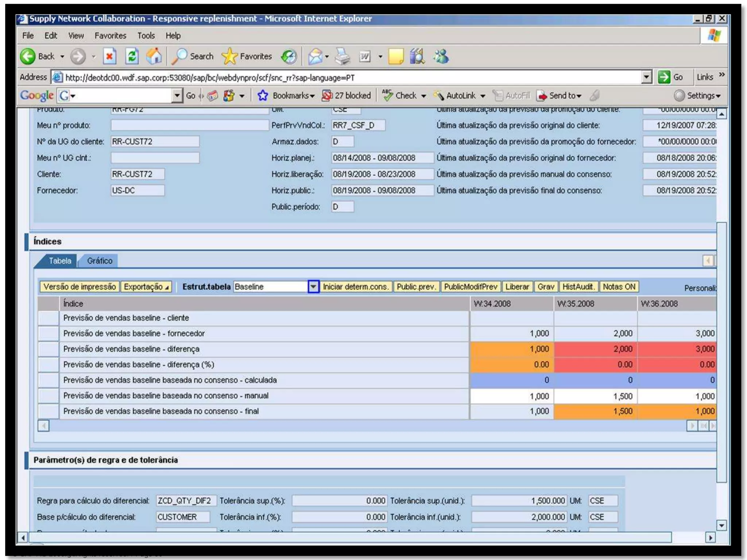Open the Estrut.tabela Baseline dropdown
The width and height of the screenshot is (747, 560).
(x=313, y=287)
